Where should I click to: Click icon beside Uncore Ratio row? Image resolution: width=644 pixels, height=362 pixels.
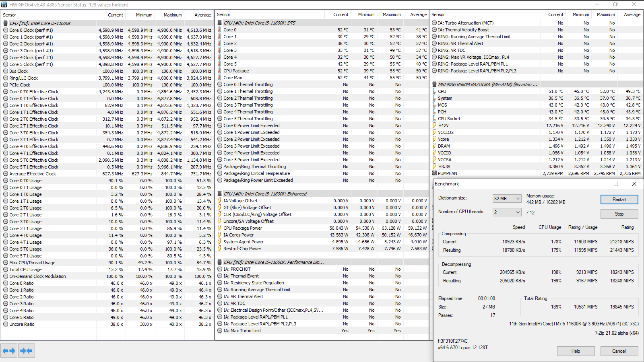pos(6,324)
